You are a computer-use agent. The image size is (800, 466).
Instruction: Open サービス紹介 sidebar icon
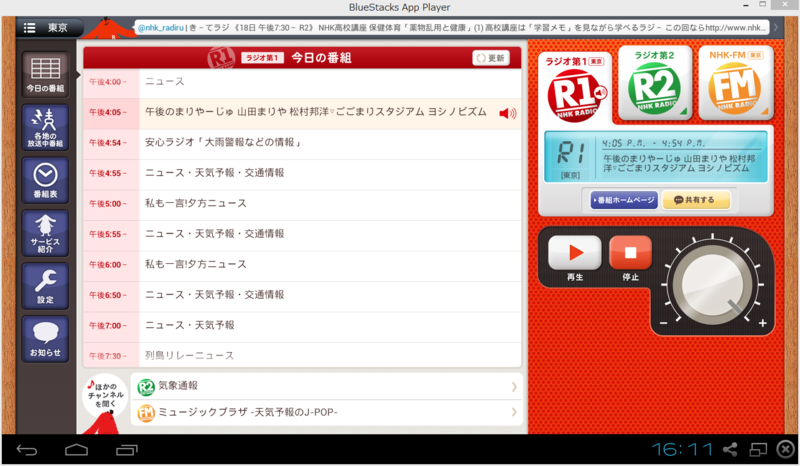click(x=45, y=233)
